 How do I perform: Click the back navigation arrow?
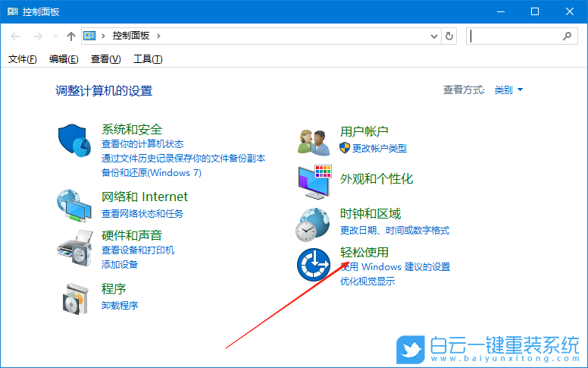(x=15, y=36)
